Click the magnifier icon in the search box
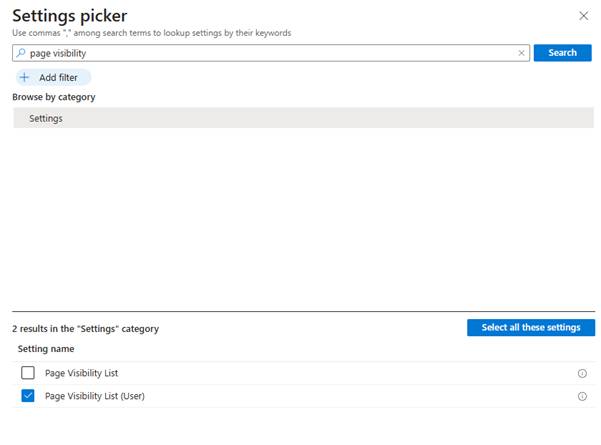 point(21,53)
